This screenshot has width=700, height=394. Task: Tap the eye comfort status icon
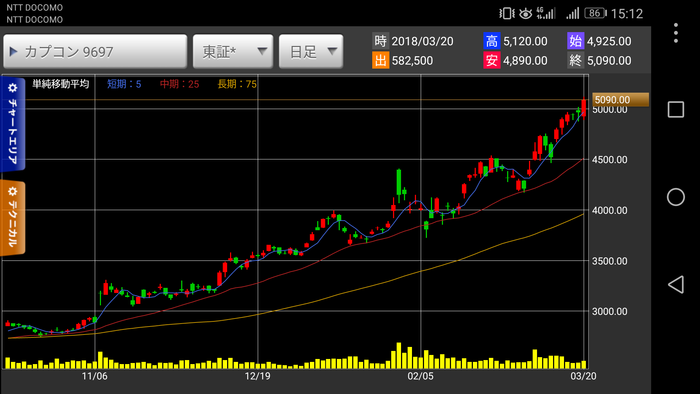tap(525, 13)
